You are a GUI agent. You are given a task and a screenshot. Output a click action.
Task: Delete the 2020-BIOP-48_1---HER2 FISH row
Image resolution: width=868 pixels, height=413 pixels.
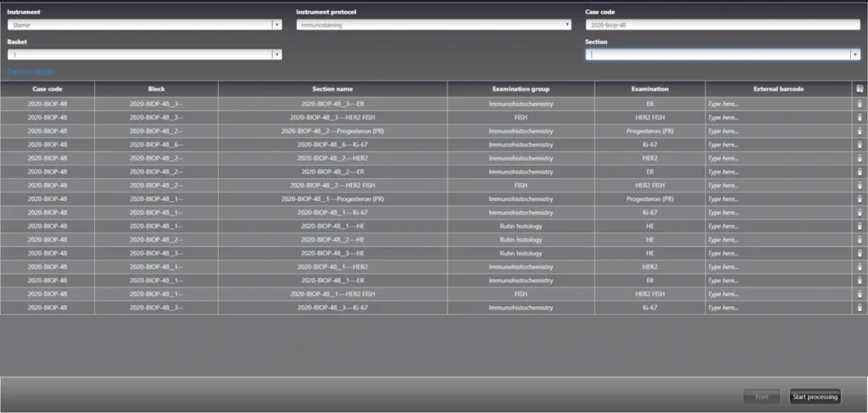pos(860,294)
